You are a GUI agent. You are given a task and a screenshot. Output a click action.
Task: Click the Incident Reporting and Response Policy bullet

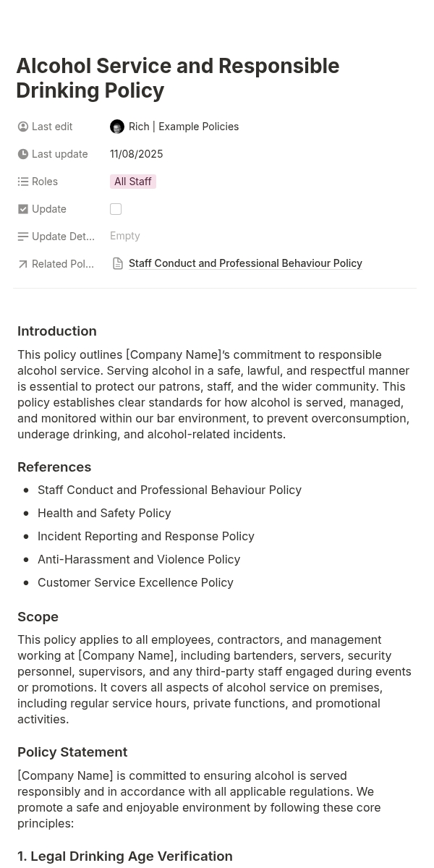pos(146,536)
